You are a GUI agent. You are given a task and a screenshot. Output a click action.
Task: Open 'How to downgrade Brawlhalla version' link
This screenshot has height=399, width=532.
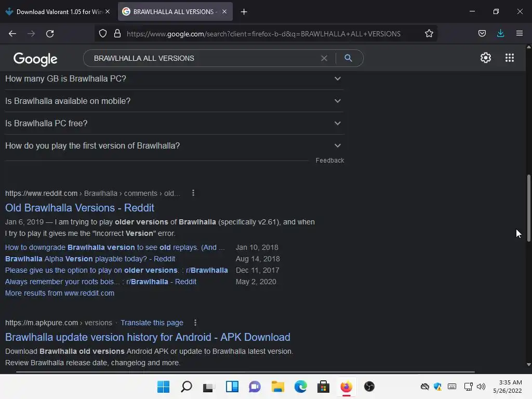(x=115, y=247)
